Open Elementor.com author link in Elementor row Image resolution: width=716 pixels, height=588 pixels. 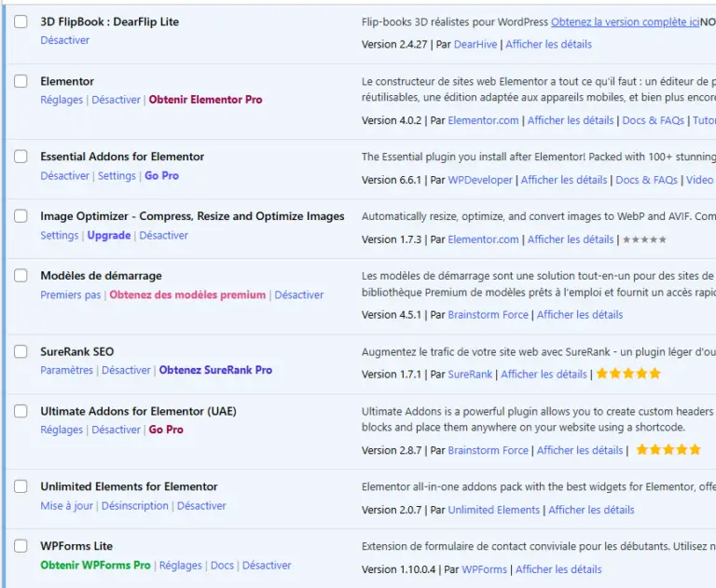click(x=483, y=120)
